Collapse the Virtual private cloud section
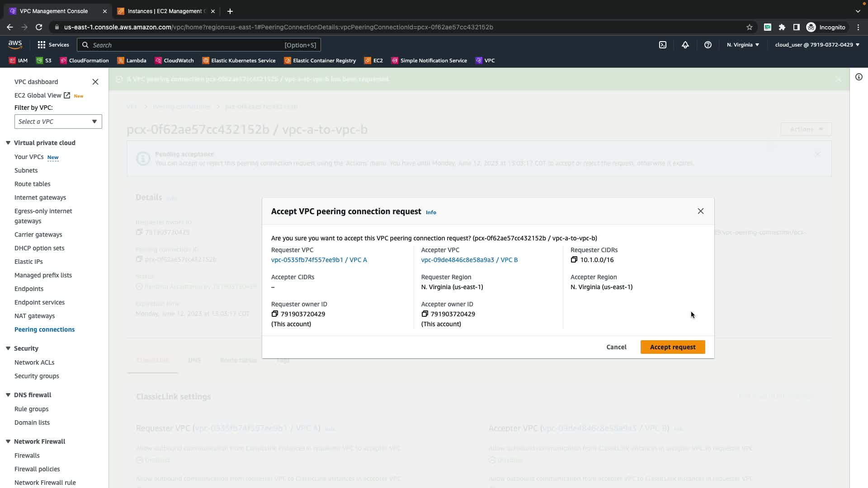 point(8,143)
